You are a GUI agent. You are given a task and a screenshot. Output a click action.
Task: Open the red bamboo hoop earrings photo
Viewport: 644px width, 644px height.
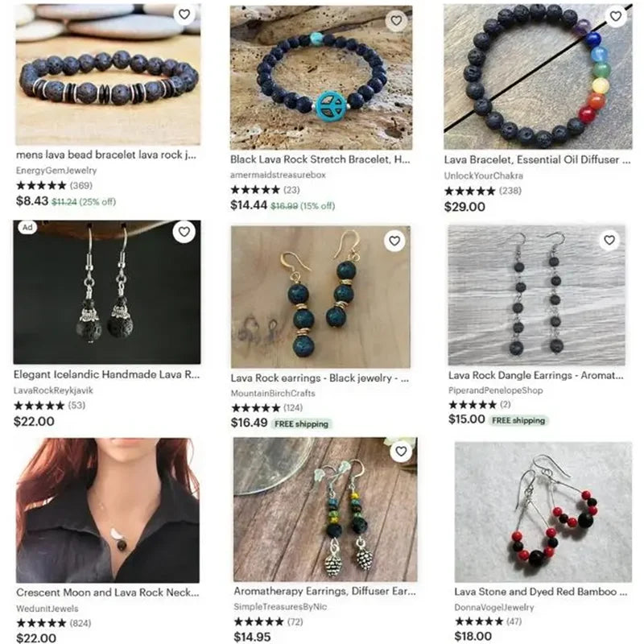click(x=543, y=512)
